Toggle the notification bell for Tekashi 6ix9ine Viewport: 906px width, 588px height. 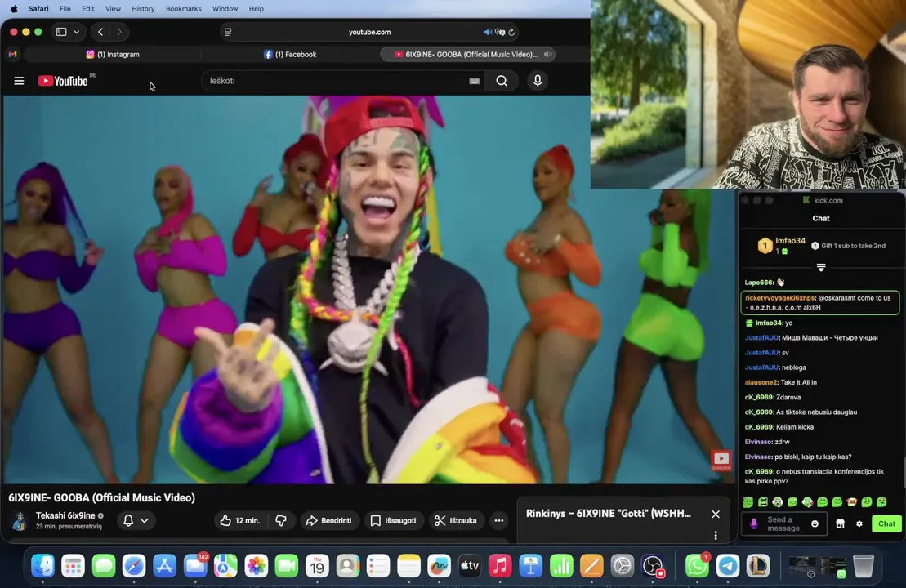pyautogui.click(x=128, y=520)
